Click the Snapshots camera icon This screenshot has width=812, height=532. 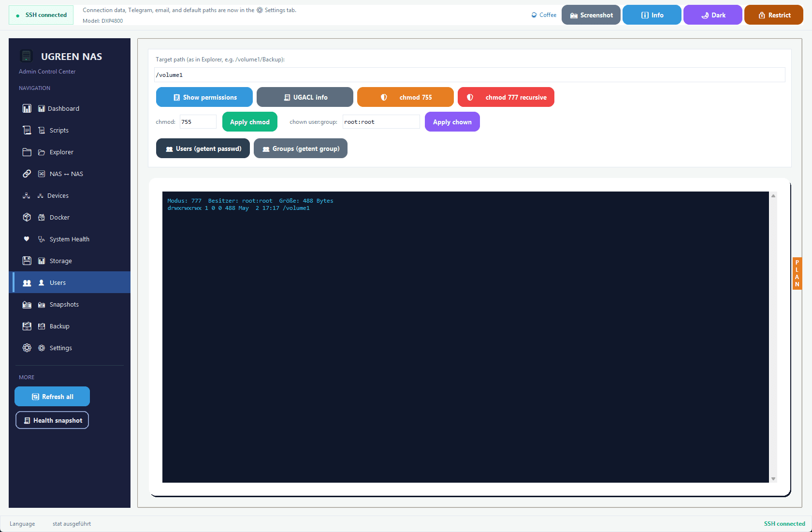point(27,305)
